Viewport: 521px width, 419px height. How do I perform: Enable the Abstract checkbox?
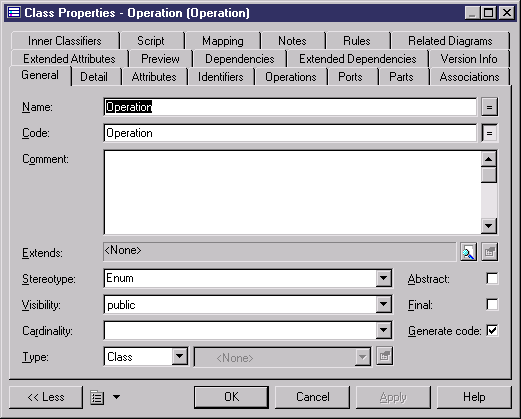492,279
